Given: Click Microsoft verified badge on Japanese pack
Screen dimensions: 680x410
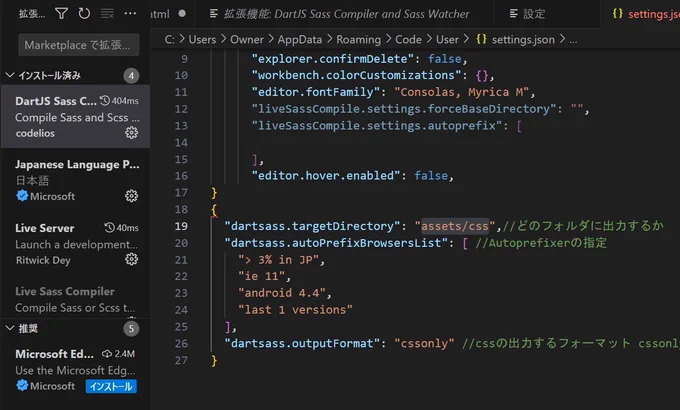Looking at the screenshot, I should 22,196.
